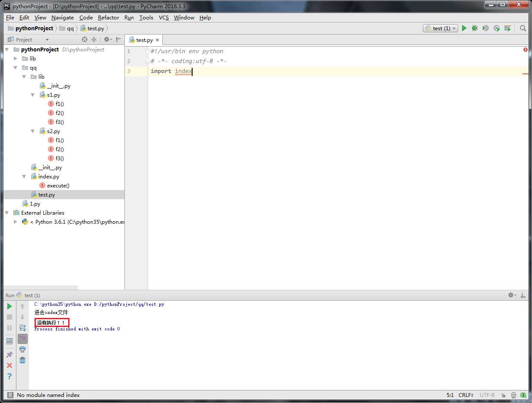Click 5:1 caret position in status bar
The image size is (532, 403).
point(450,395)
